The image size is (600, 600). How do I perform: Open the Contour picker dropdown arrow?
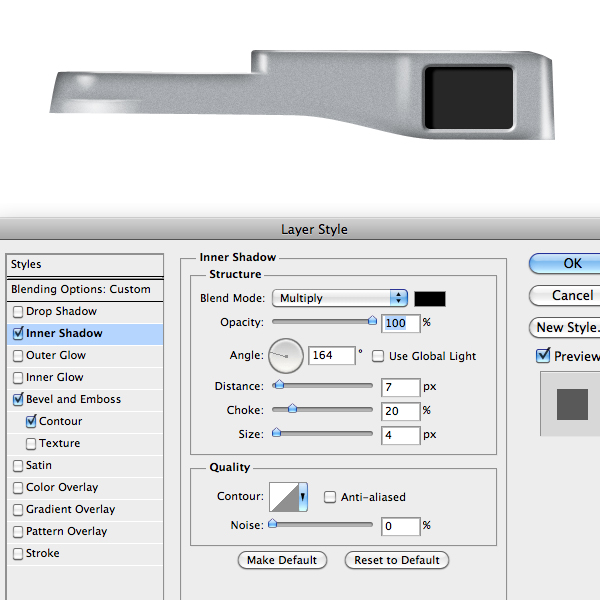303,497
